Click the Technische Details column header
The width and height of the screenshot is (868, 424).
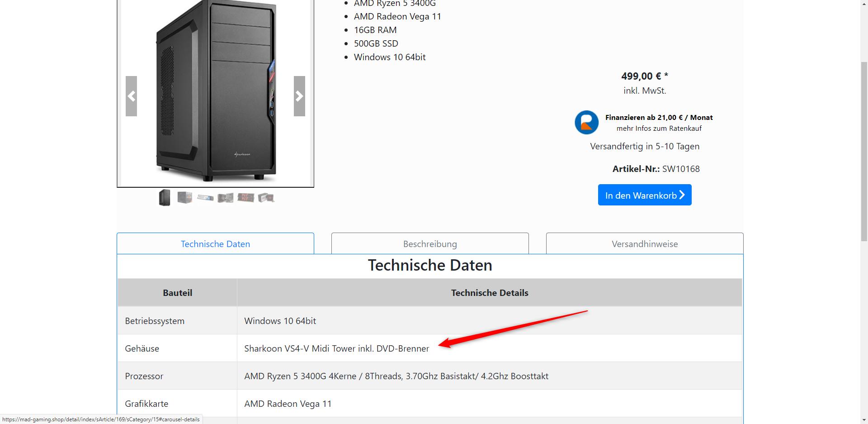click(x=490, y=293)
